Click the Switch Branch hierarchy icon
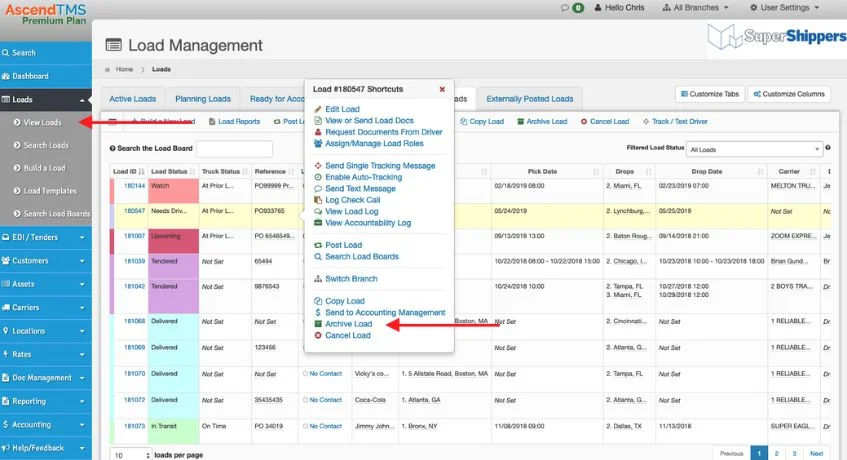Viewport: 847px width, 460px height. click(x=318, y=279)
